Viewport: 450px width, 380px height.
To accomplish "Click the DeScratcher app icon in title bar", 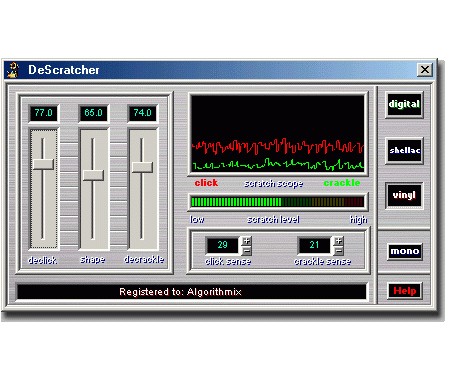I will point(14,70).
